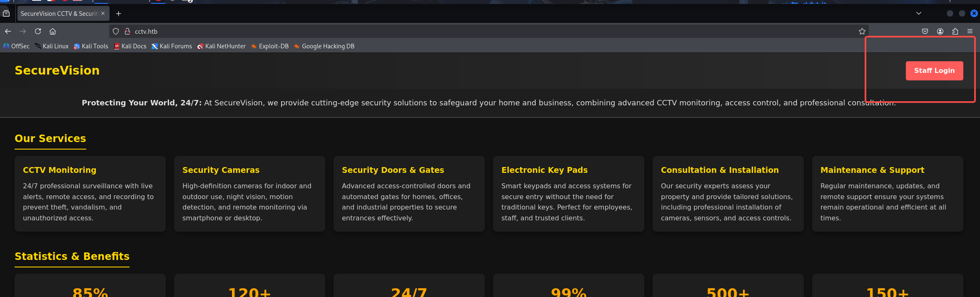Open the Save to Pocket icon
Image resolution: width=980 pixels, height=297 pixels.
925,31
